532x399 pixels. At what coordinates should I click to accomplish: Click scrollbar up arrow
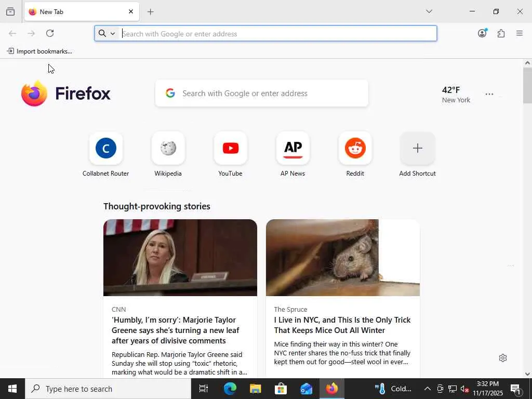(x=527, y=63)
